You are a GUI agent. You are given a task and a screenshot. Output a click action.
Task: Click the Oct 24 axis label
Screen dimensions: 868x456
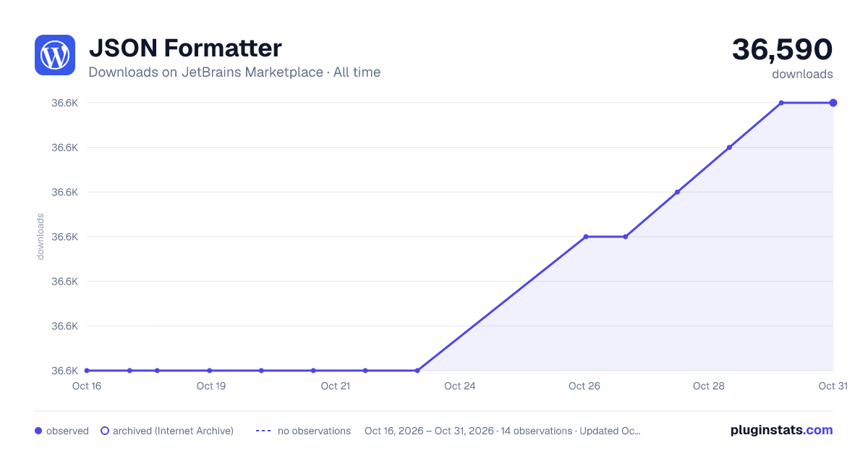(460, 386)
